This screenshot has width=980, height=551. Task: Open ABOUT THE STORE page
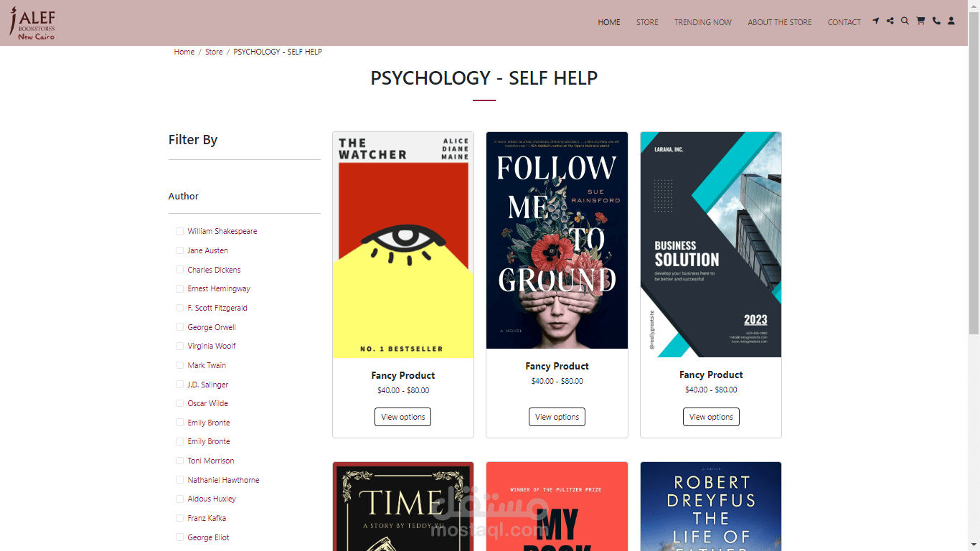click(x=780, y=22)
